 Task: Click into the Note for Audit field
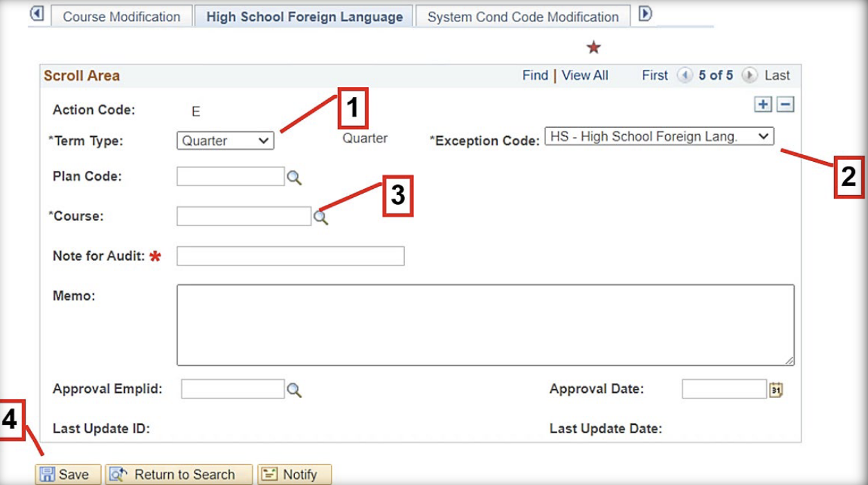click(290, 256)
